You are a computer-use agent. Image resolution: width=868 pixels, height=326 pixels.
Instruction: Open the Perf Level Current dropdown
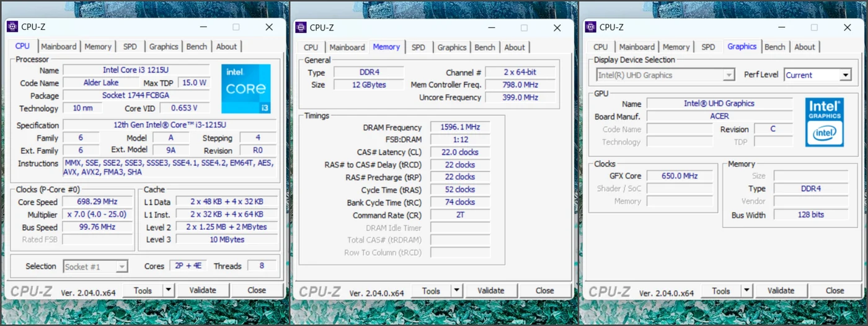point(818,75)
